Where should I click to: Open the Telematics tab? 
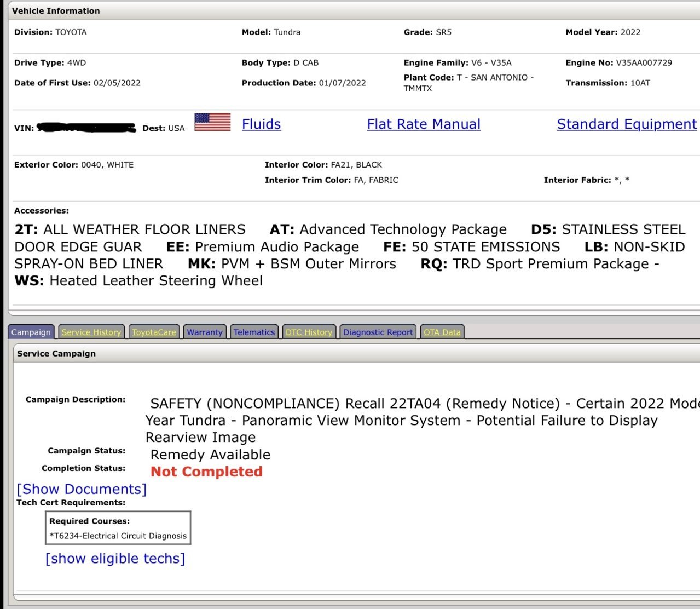tap(254, 332)
